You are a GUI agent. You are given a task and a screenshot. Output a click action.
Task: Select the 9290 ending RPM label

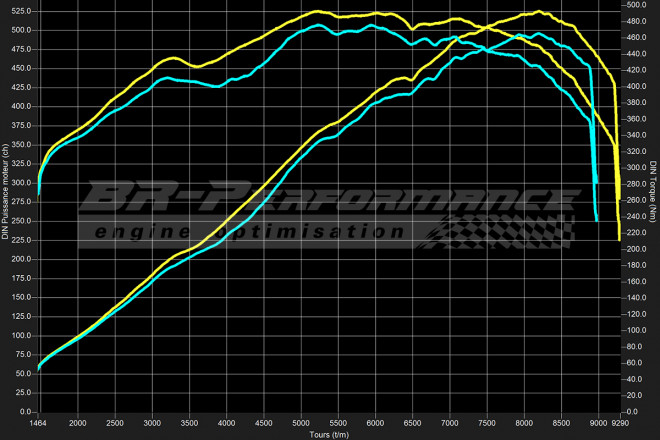(620, 423)
